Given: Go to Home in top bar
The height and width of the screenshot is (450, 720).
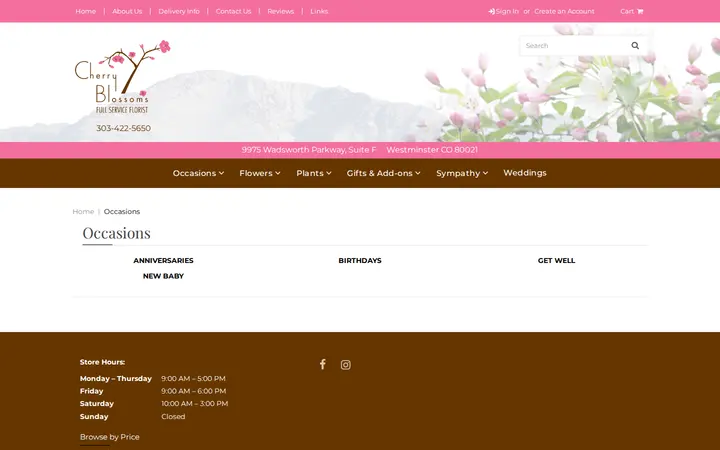Looking at the screenshot, I should (x=86, y=11).
